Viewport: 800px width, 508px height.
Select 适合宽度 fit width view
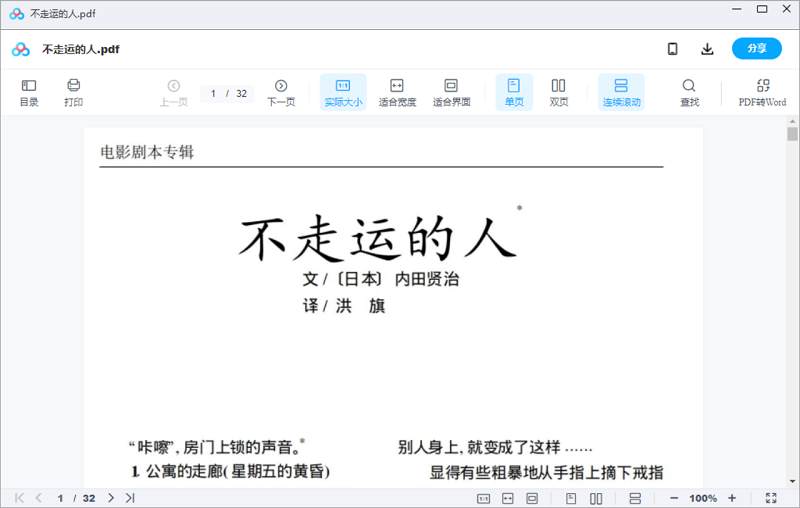tap(396, 92)
